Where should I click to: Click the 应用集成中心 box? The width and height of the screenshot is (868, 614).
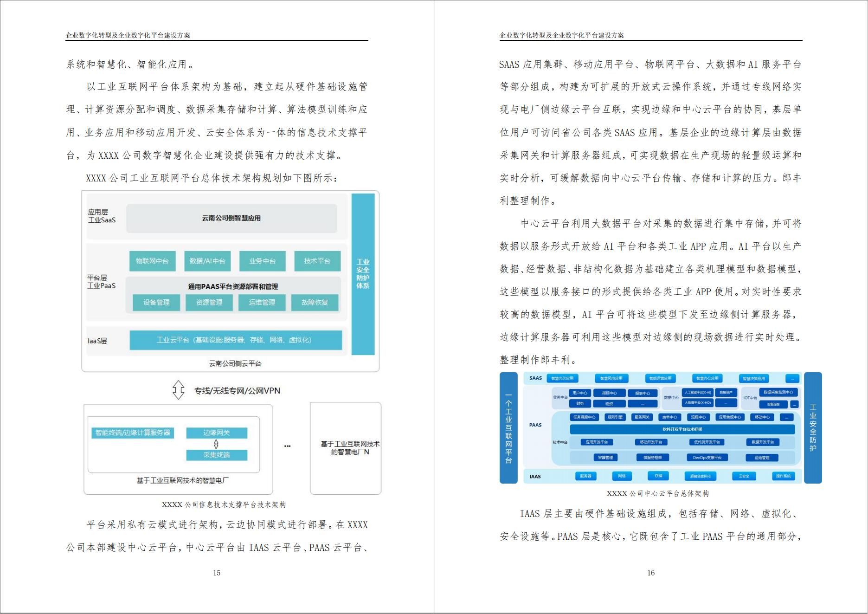[730, 417]
